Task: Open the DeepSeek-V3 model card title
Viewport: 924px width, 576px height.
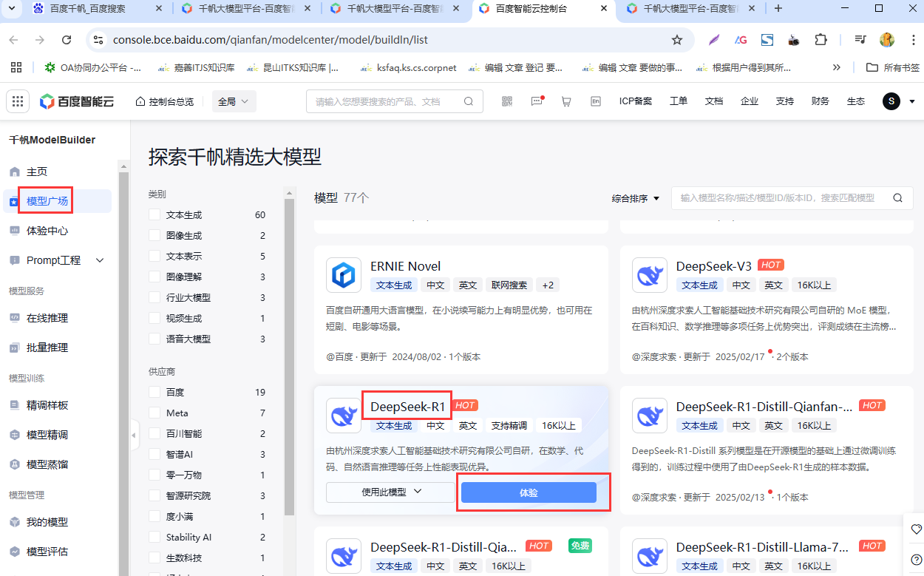Action: point(714,266)
